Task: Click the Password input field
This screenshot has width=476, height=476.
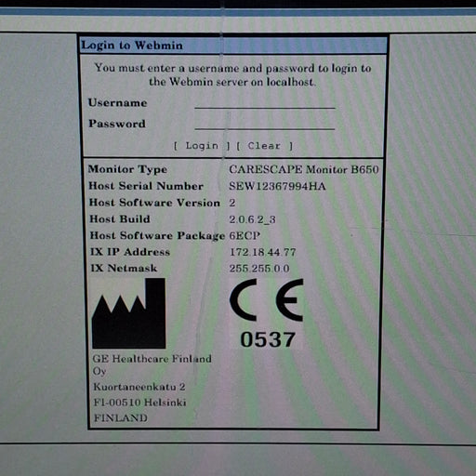Action: [265, 123]
